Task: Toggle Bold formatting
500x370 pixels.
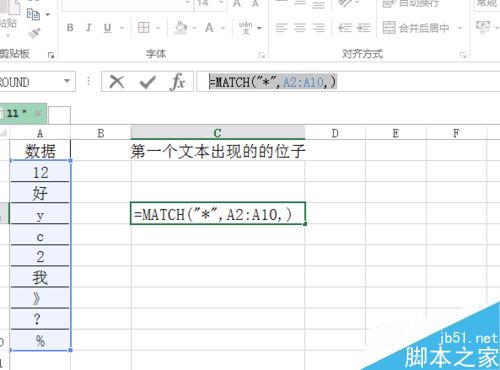Action: pos(70,28)
